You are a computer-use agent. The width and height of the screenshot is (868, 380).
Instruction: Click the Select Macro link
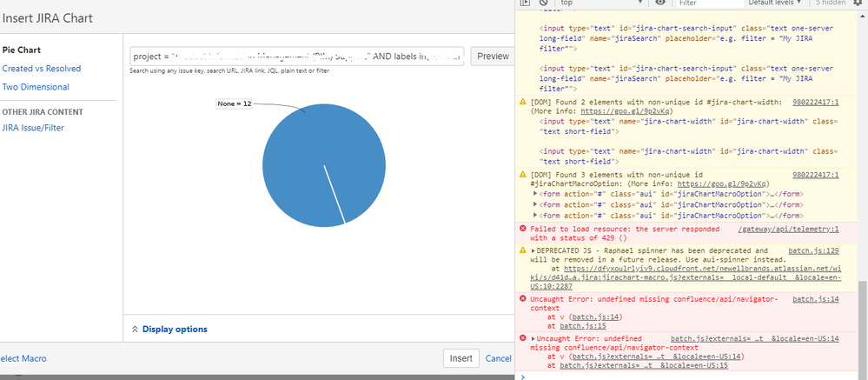(23, 358)
